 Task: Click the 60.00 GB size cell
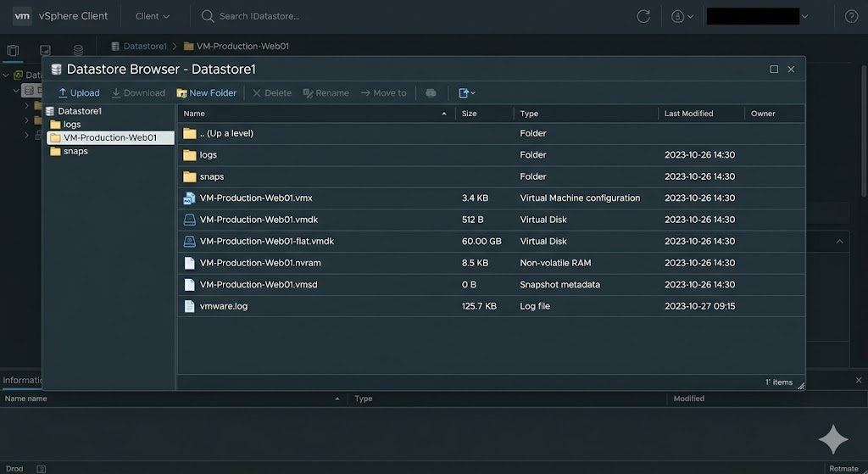click(481, 241)
